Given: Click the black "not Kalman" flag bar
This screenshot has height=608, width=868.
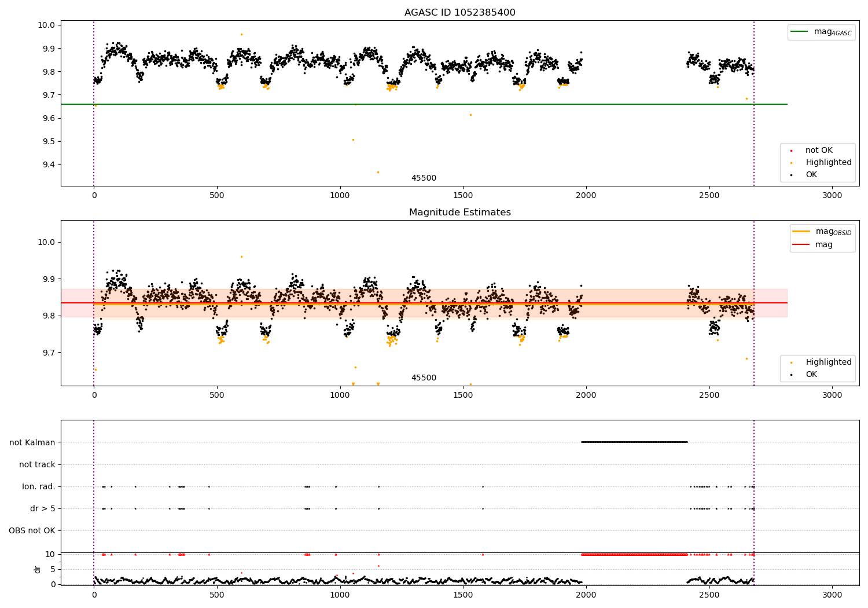Looking at the screenshot, I should point(635,442).
